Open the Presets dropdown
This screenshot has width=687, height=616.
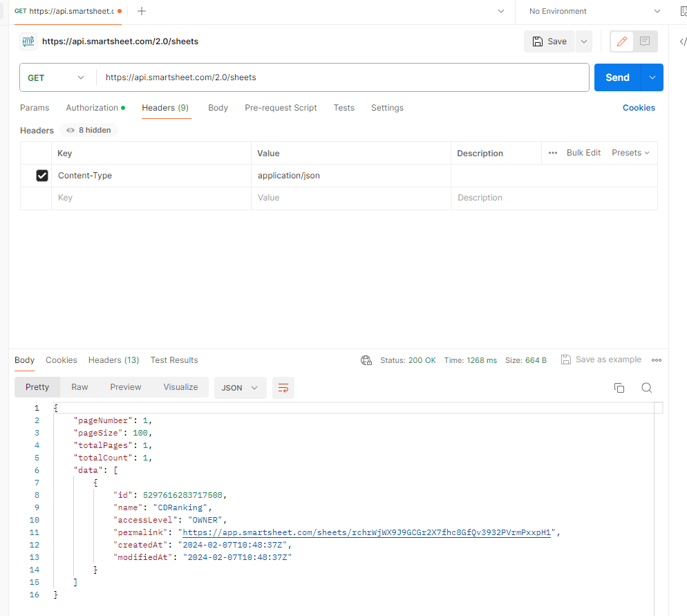click(630, 153)
